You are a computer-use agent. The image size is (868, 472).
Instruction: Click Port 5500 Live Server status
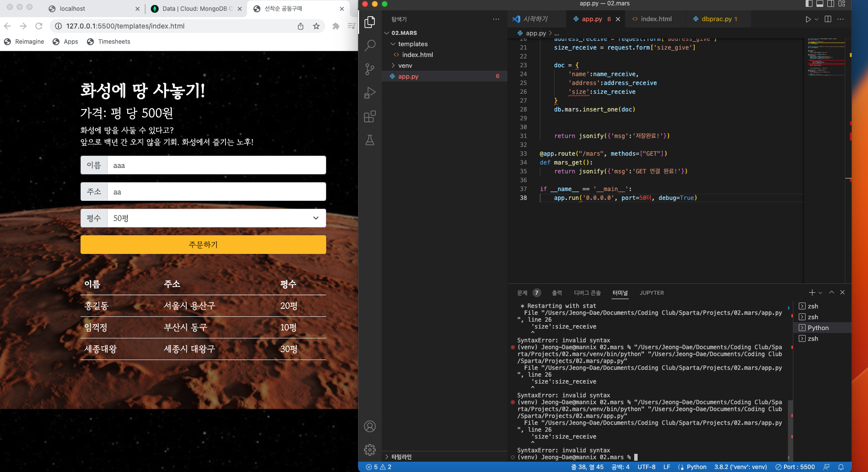pos(795,467)
